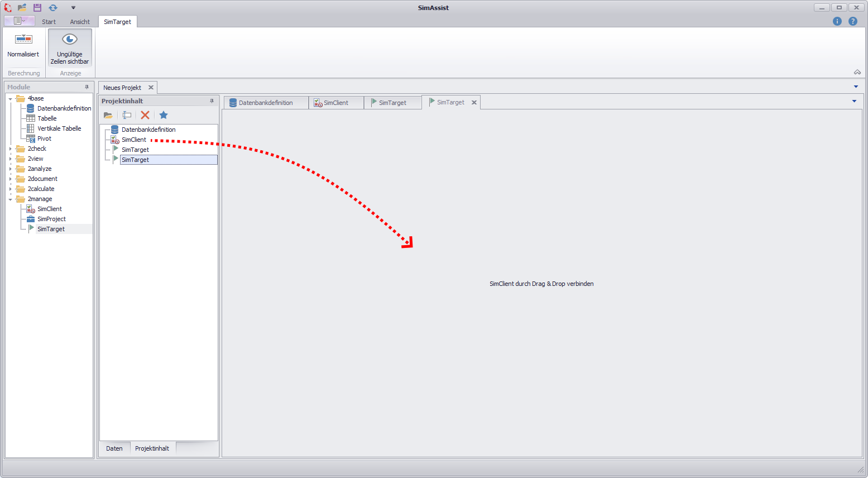Click the 2analyze folder icon

(21, 169)
